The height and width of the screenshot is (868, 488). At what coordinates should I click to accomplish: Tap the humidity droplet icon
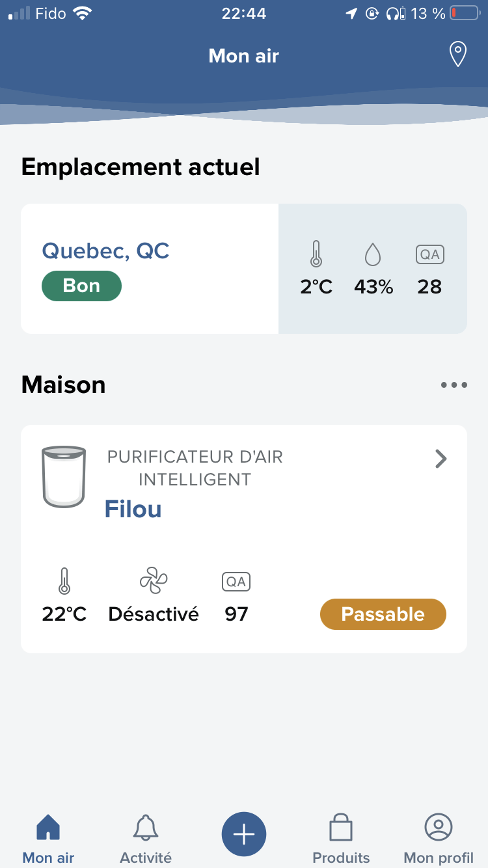tap(373, 254)
